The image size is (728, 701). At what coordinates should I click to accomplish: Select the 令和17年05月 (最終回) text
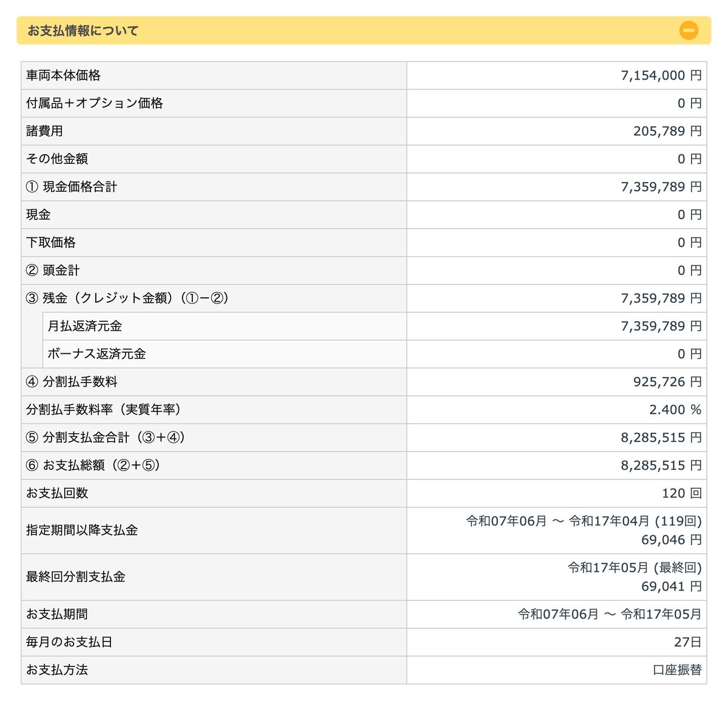[x=635, y=567]
